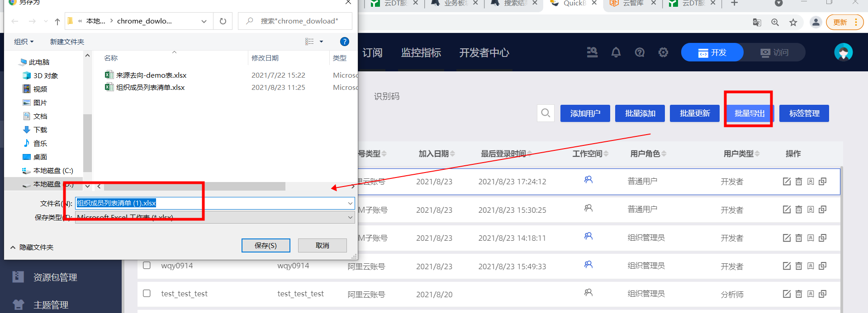Open the 组织 dropdown in the dialog
Image resolution: width=868 pixels, height=313 pixels.
(24, 42)
